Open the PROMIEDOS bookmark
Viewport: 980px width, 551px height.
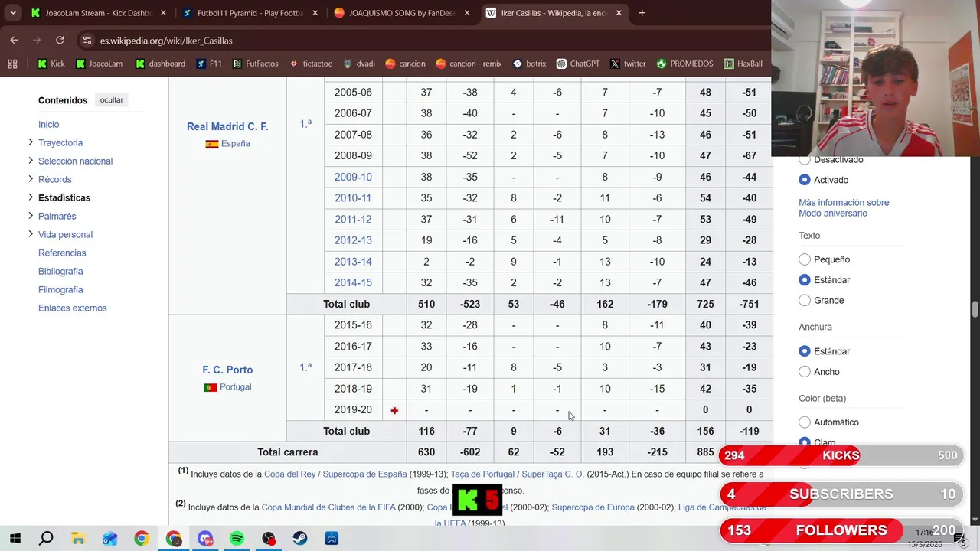coord(685,64)
